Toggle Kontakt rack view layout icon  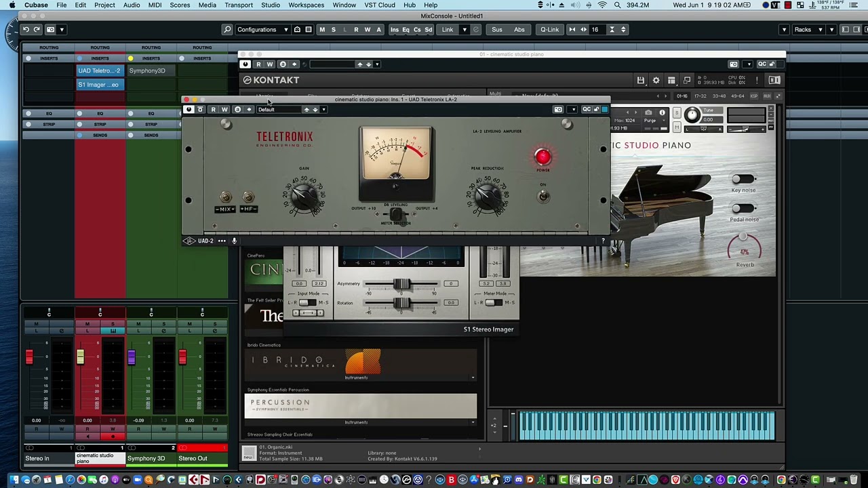tap(671, 80)
